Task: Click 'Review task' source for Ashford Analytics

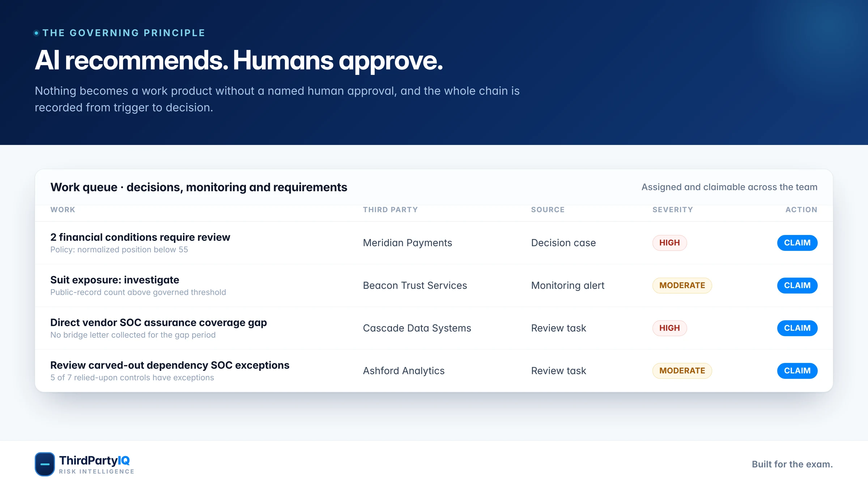Action: point(559,371)
